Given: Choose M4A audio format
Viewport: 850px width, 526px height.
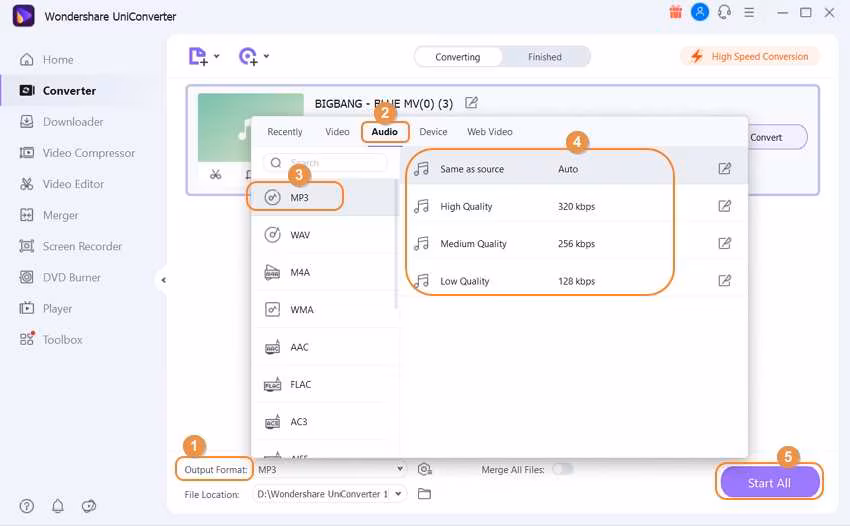Looking at the screenshot, I should point(324,272).
